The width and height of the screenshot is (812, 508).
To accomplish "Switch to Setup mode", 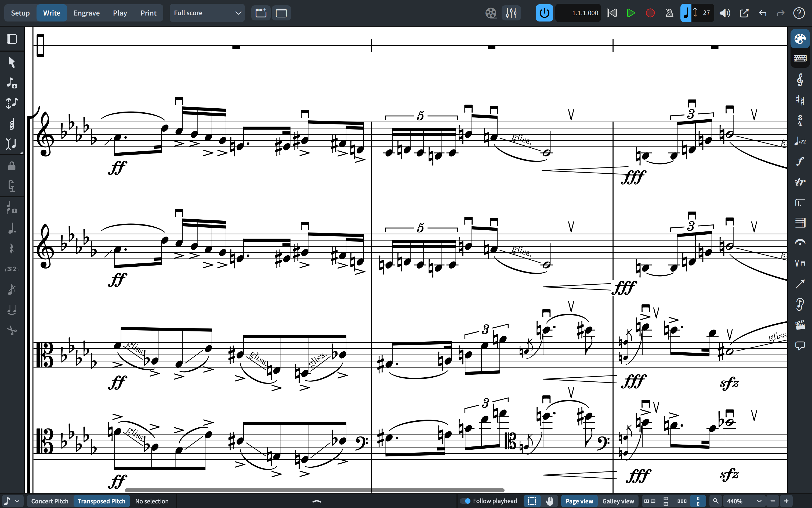I will [x=20, y=13].
